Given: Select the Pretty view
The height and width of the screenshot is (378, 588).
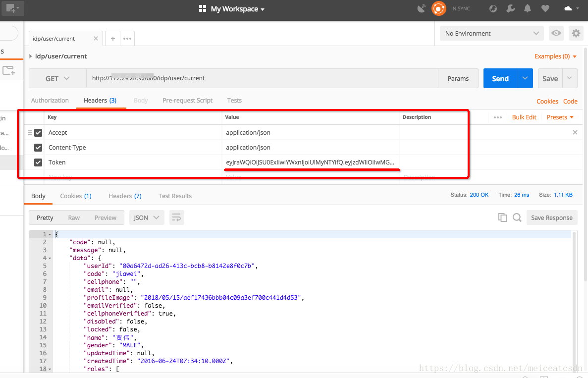Looking at the screenshot, I should pos(45,218).
